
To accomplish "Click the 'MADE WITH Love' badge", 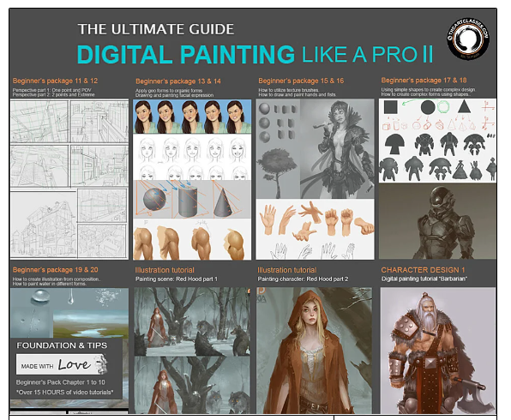I will [x=62, y=364].
